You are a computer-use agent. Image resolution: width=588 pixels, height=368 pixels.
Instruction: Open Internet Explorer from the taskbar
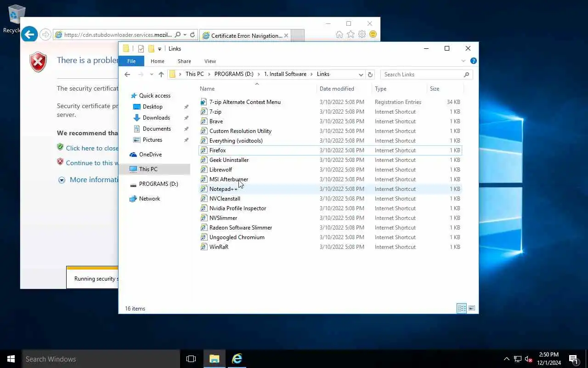(x=237, y=359)
